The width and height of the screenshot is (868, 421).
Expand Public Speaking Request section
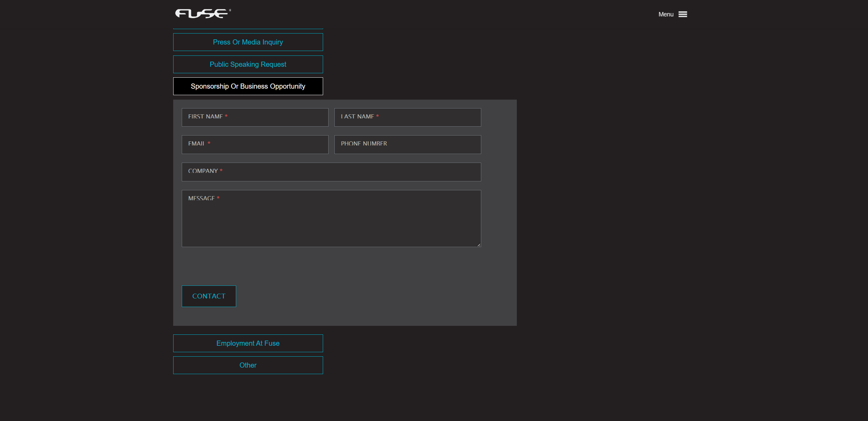(248, 64)
